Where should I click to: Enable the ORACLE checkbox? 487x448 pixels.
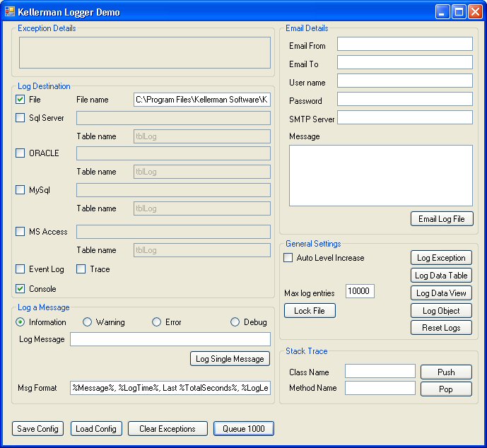point(20,153)
